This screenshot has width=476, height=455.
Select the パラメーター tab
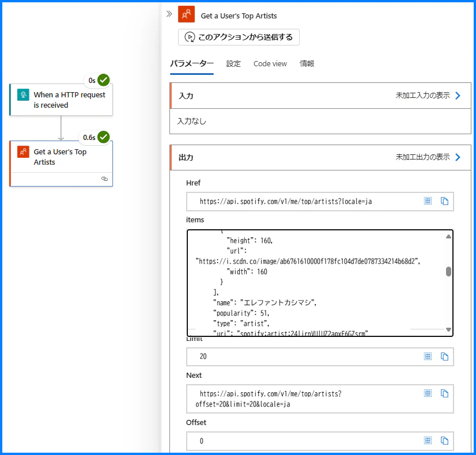(x=191, y=64)
